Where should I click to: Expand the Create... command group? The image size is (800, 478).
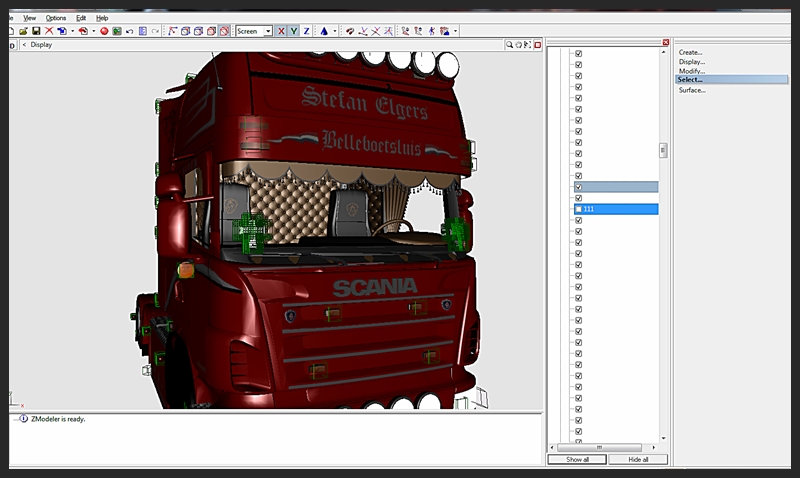(691, 52)
